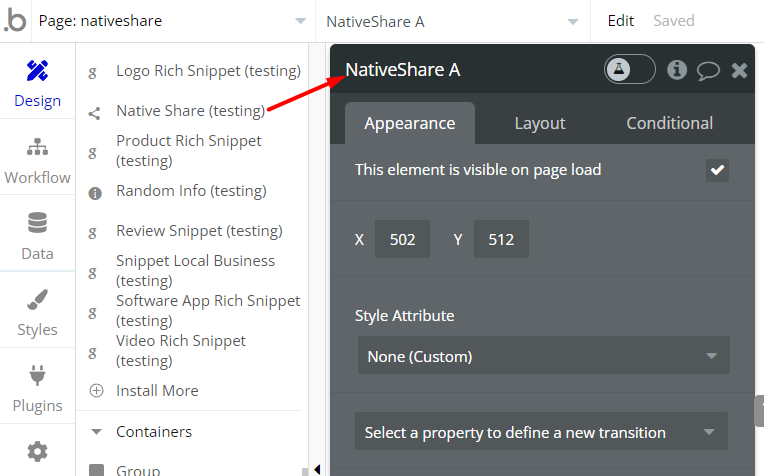Switch to the Conditional tab
The height and width of the screenshot is (476, 764).
click(x=669, y=123)
